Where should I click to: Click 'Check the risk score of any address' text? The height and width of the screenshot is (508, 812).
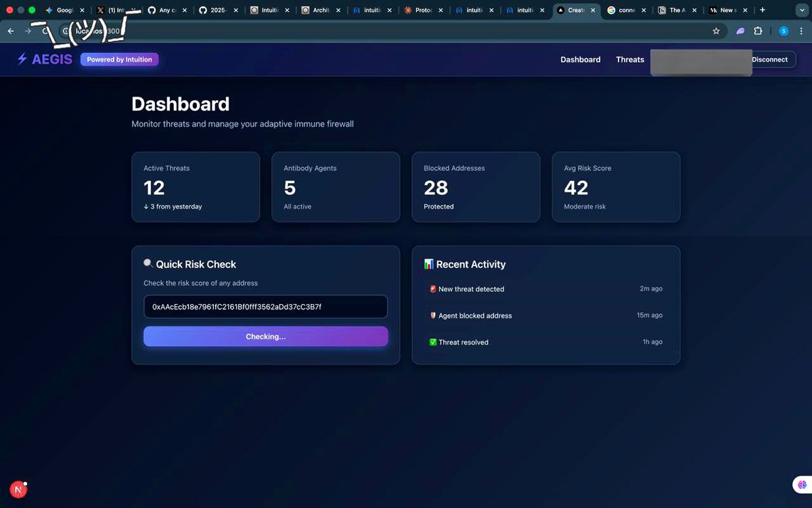coord(200,283)
